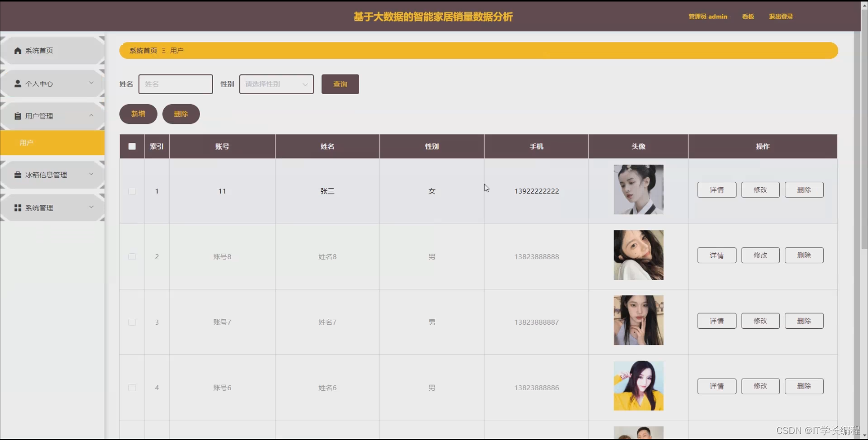Open the 用户管理 sidebar menu
The image size is (868, 440).
[x=52, y=116]
